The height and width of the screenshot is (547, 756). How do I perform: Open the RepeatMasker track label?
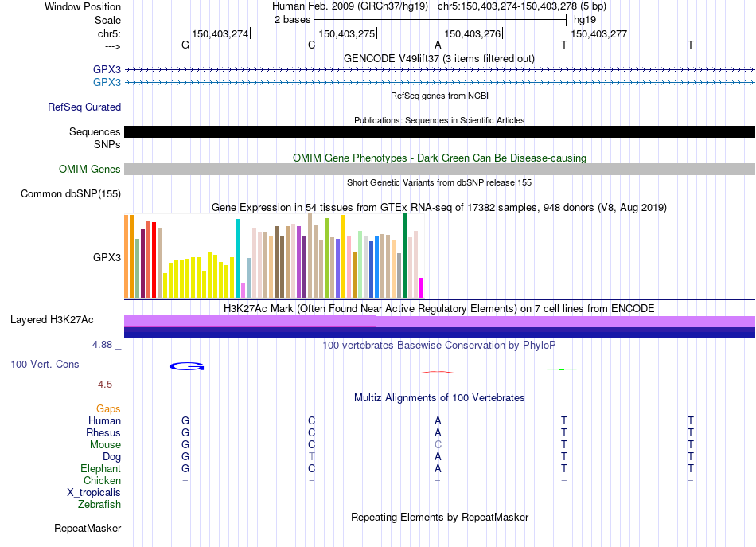[88, 529]
